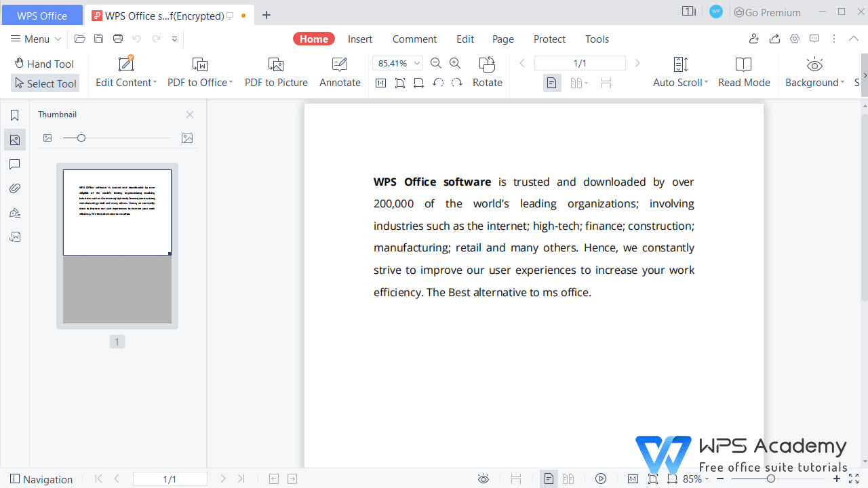The width and height of the screenshot is (868, 488).
Task: Click the Read Mode button
Action: click(744, 73)
